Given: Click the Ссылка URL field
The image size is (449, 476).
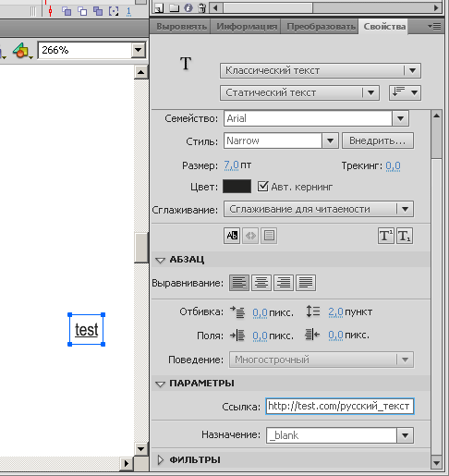Looking at the screenshot, I should click(340, 406).
